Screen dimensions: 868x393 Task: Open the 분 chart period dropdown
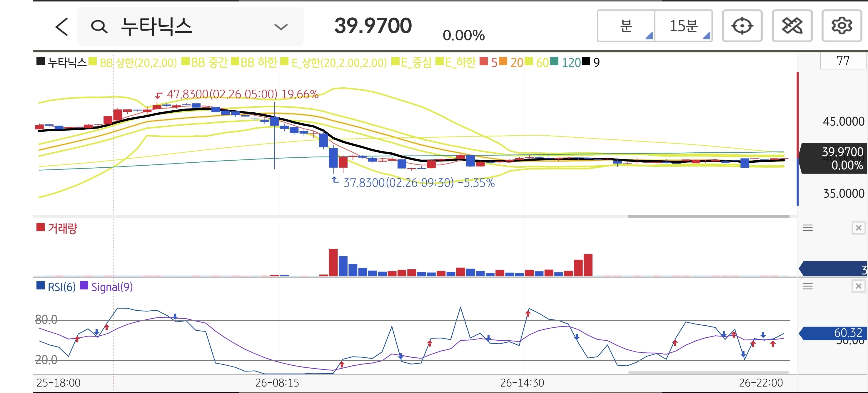626,26
